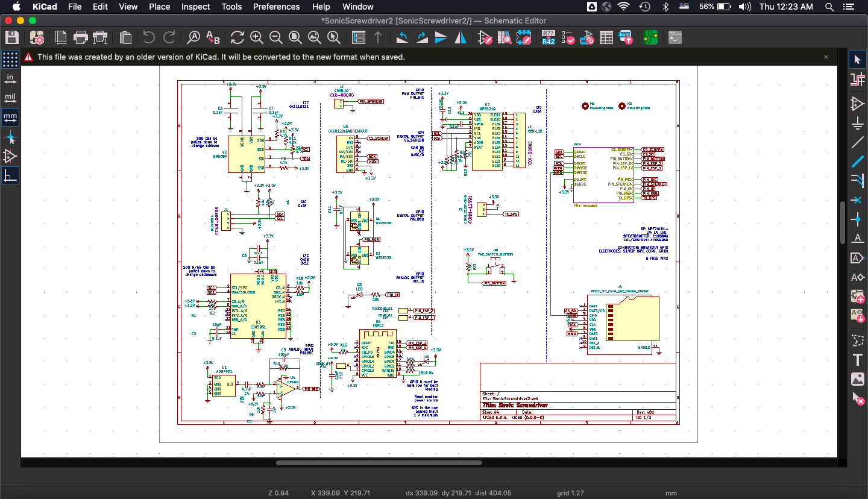Open PCB editor with green board icon
The width and height of the screenshot is (868, 499).
(650, 37)
